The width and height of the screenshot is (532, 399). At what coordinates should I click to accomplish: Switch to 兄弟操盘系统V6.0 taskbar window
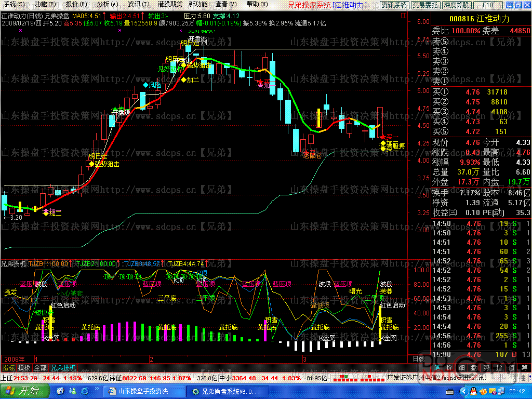tap(228, 392)
